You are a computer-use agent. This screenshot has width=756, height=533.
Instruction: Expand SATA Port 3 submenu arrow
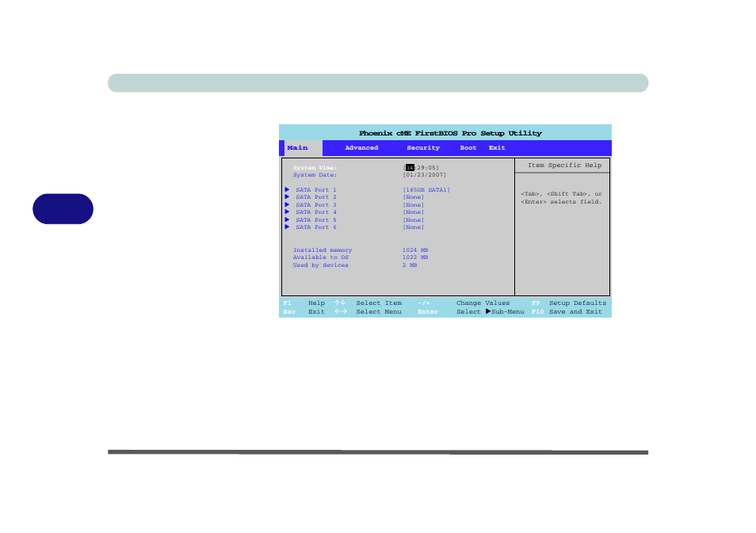(287, 205)
